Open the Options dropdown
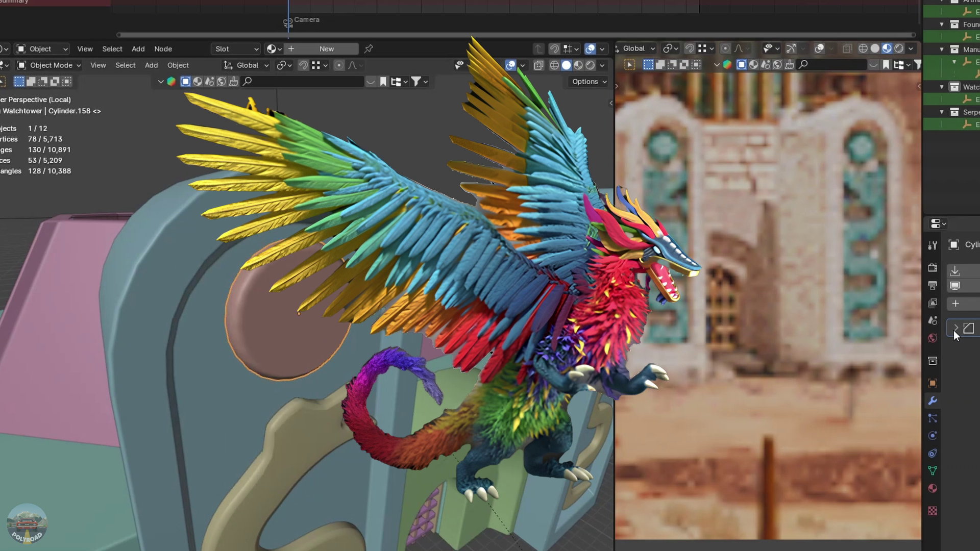This screenshot has width=980, height=551. click(x=590, y=82)
